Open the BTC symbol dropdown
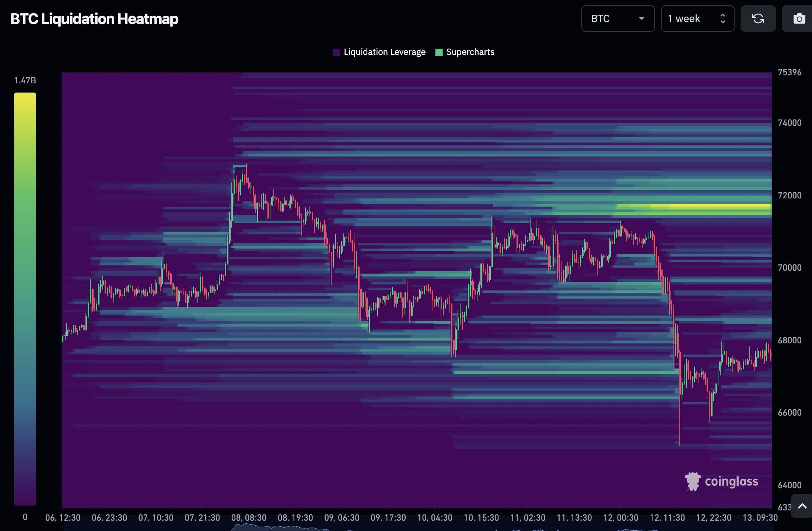This screenshot has width=812, height=531. click(618, 18)
